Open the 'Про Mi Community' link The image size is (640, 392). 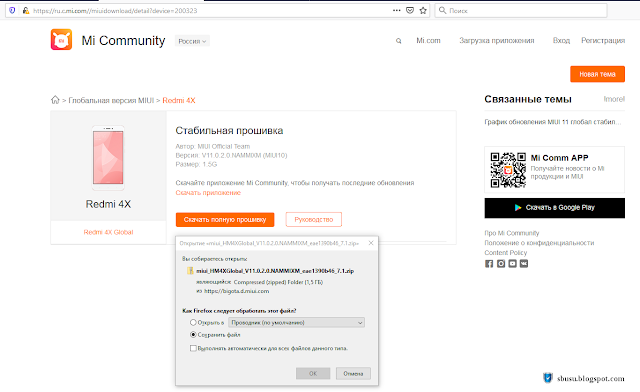[x=512, y=233]
